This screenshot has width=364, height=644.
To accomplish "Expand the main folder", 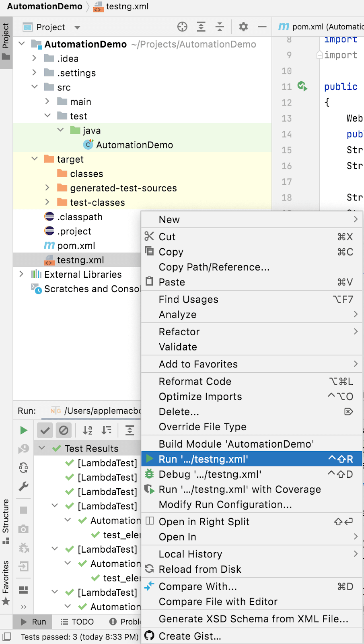I will [47, 101].
